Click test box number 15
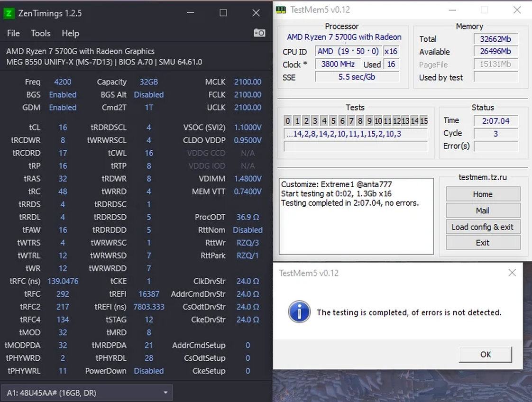This screenshot has width=532, height=402. [x=424, y=121]
